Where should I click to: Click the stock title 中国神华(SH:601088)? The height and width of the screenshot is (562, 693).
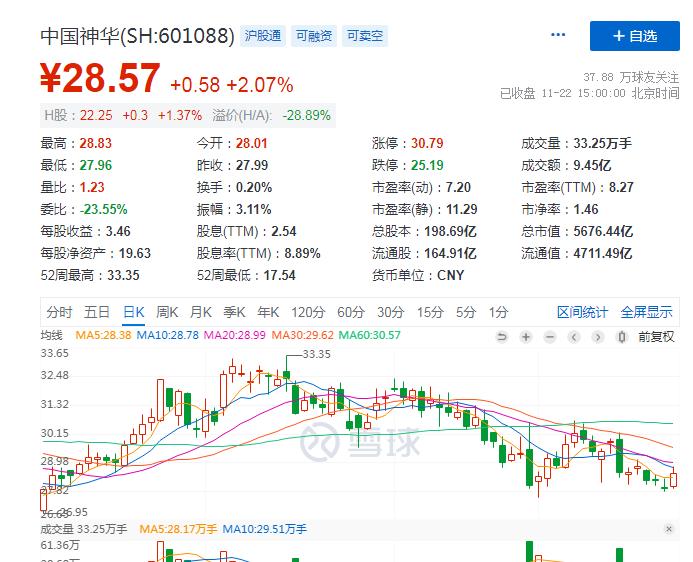point(137,36)
